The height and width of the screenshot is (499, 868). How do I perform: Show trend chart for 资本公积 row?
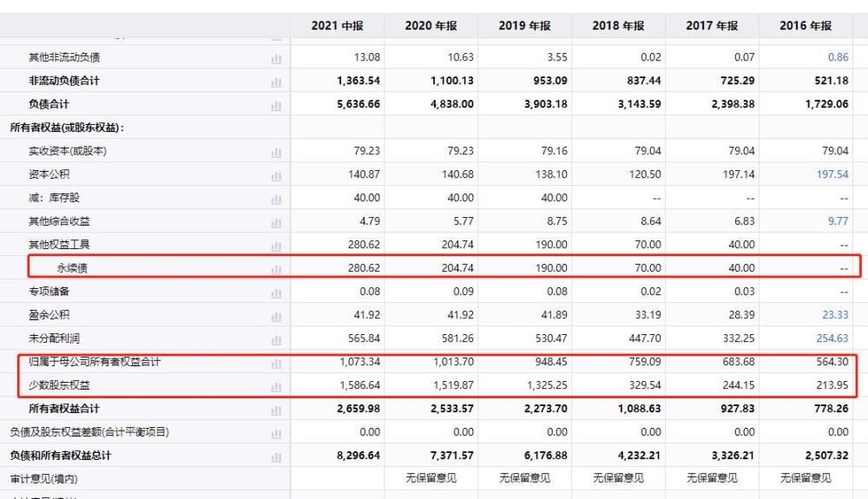(x=276, y=175)
